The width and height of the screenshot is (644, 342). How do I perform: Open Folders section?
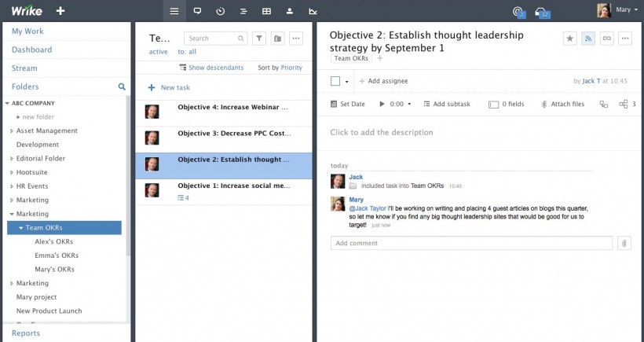pyautogui.click(x=25, y=86)
